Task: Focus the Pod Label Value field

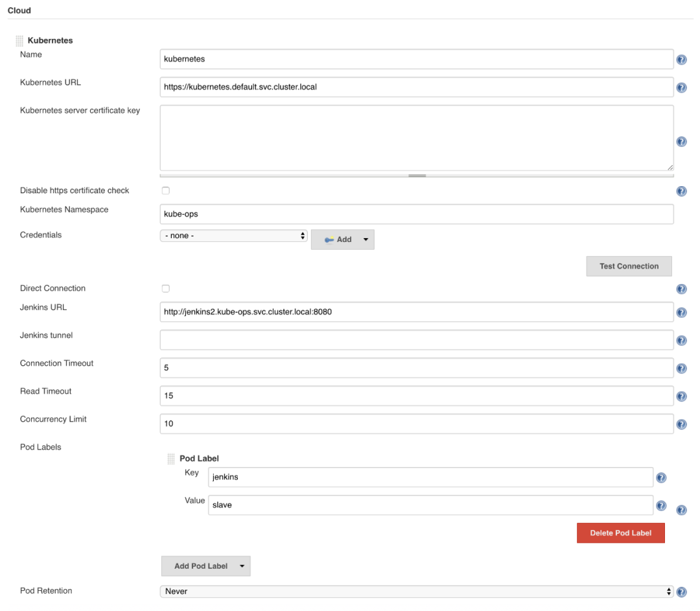Action: pos(430,505)
